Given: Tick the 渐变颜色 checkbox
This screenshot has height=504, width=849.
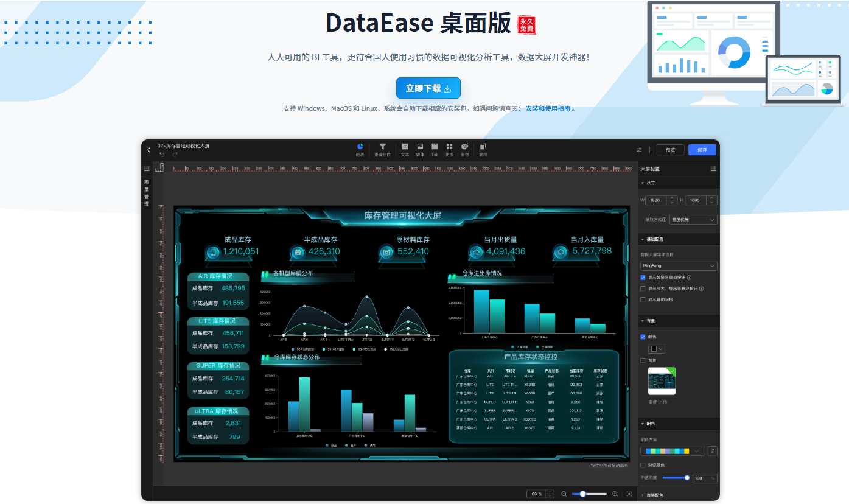Looking at the screenshot, I should click(643, 465).
